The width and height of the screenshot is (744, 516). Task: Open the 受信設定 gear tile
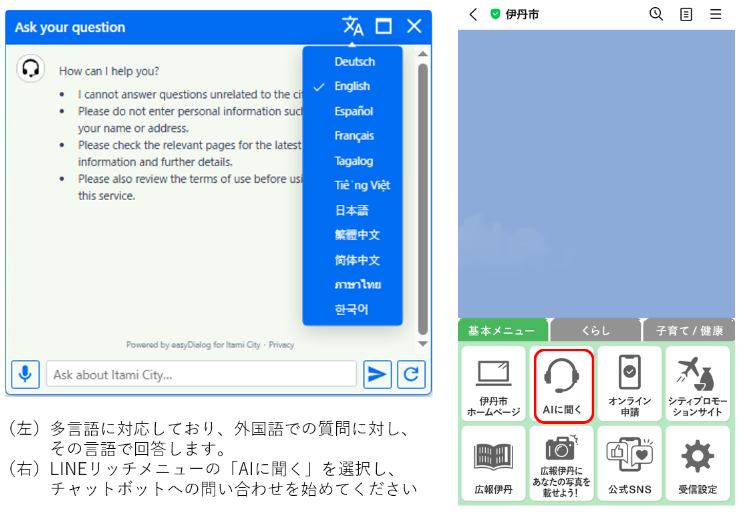tap(698, 463)
